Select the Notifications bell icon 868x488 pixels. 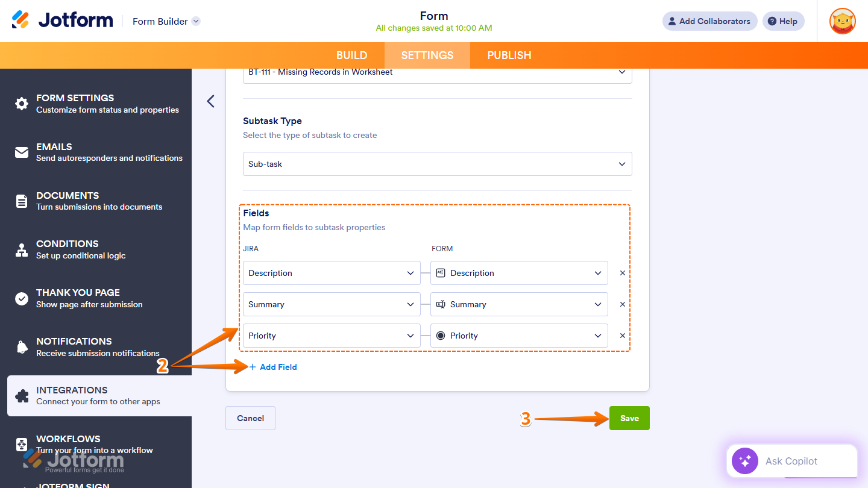[21, 346]
